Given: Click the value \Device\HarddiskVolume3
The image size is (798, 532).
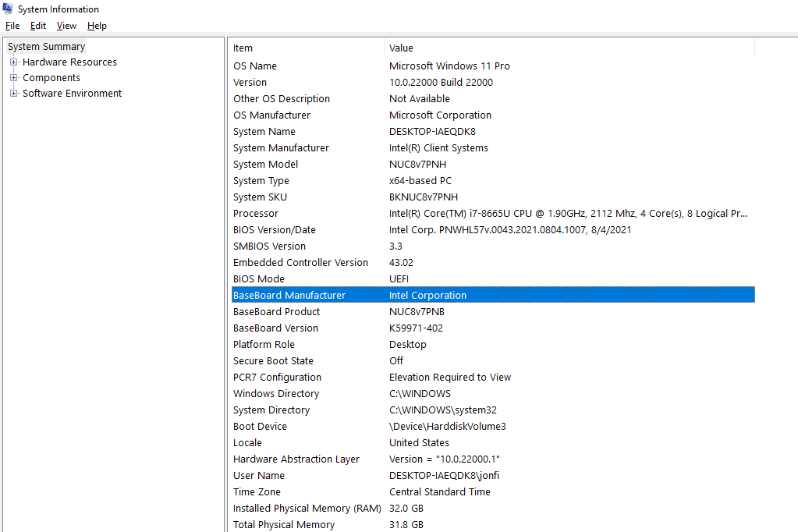Looking at the screenshot, I should point(447,426).
